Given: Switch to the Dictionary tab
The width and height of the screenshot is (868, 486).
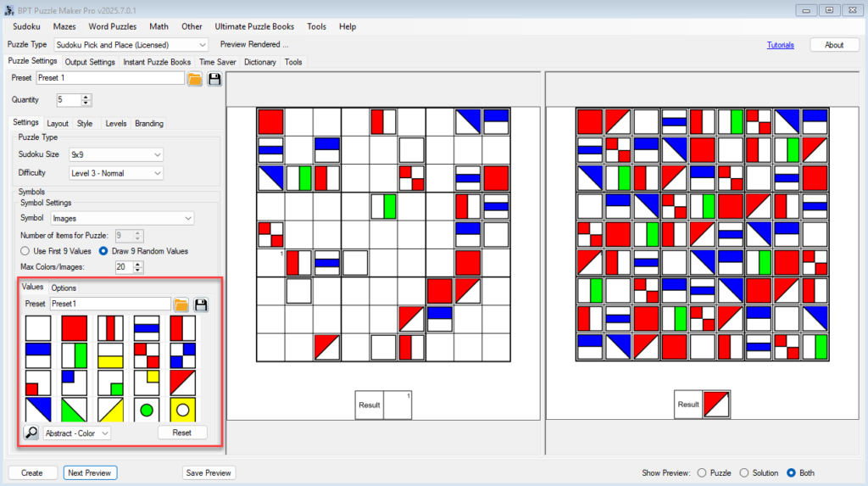Looking at the screenshot, I should (x=260, y=62).
